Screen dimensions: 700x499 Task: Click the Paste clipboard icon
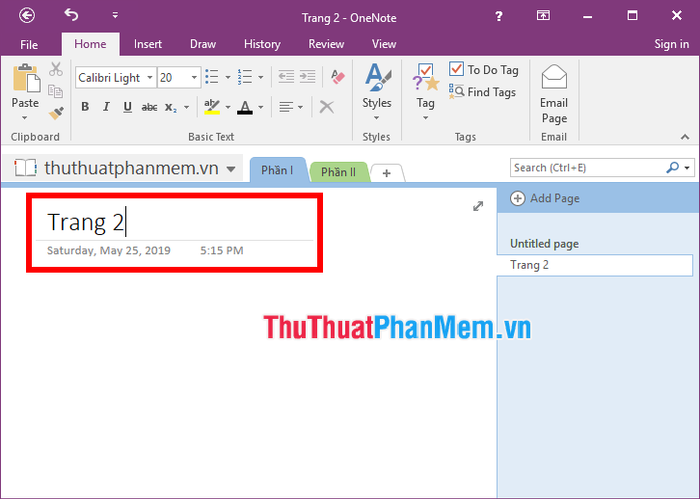pos(25,80)
